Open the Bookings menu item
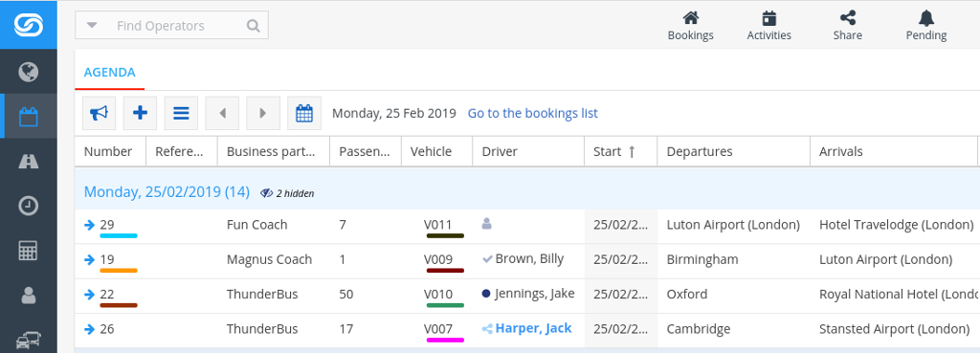980x353 pixels. pyautogui.click(x=691, y=26)
